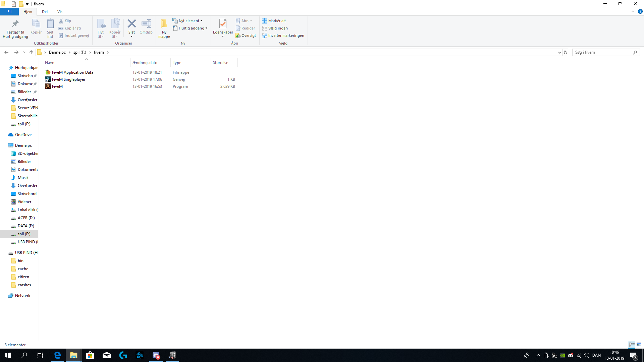Click the Omdøb rename icon

point(146,23)
